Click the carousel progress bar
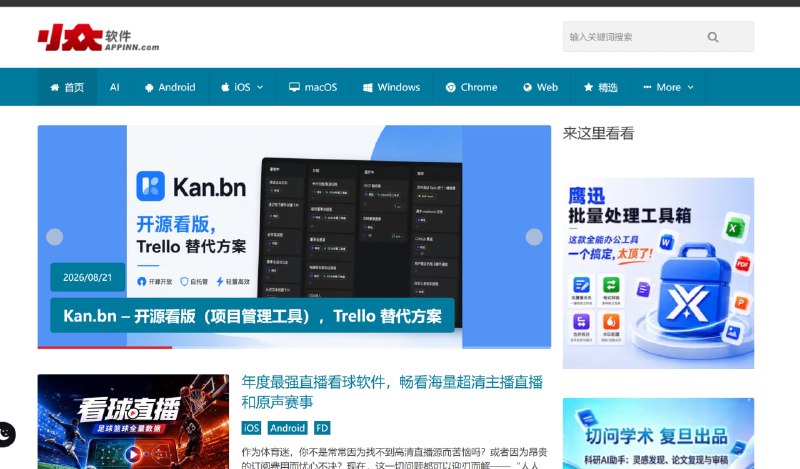 click(294, 348)
